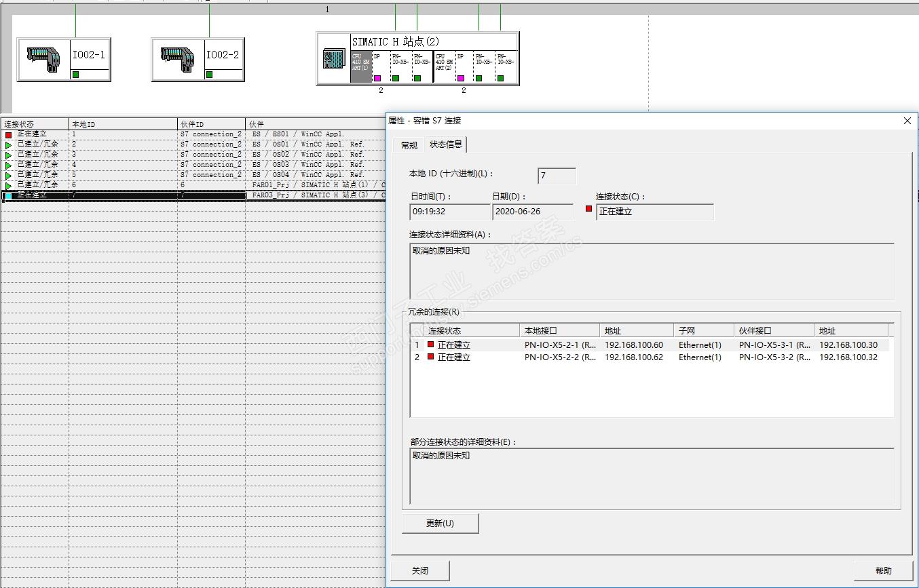919x588 pixels.
Task: Click the magenta DP interface square of CPU 1
Action: [x=377, y=78]
